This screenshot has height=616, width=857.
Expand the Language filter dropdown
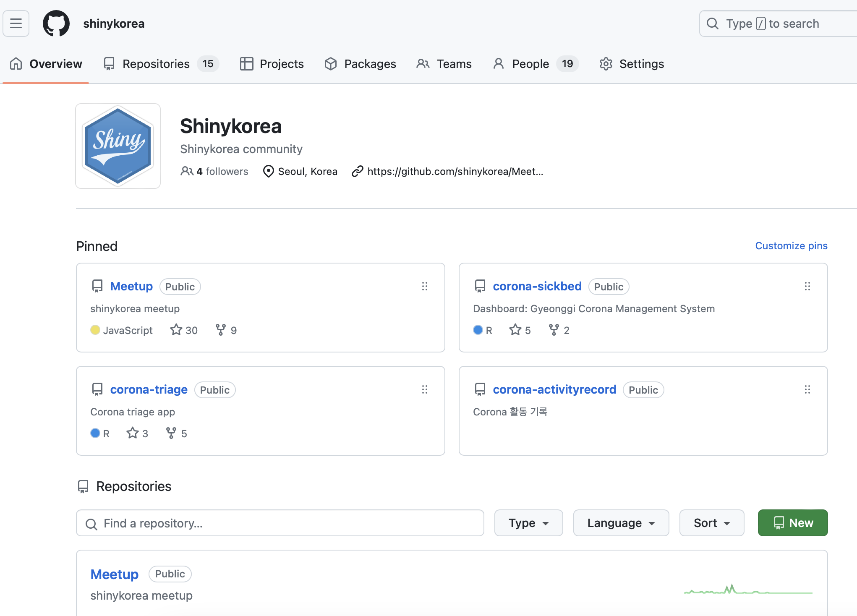pyautogui.click(x=621, y=523)
